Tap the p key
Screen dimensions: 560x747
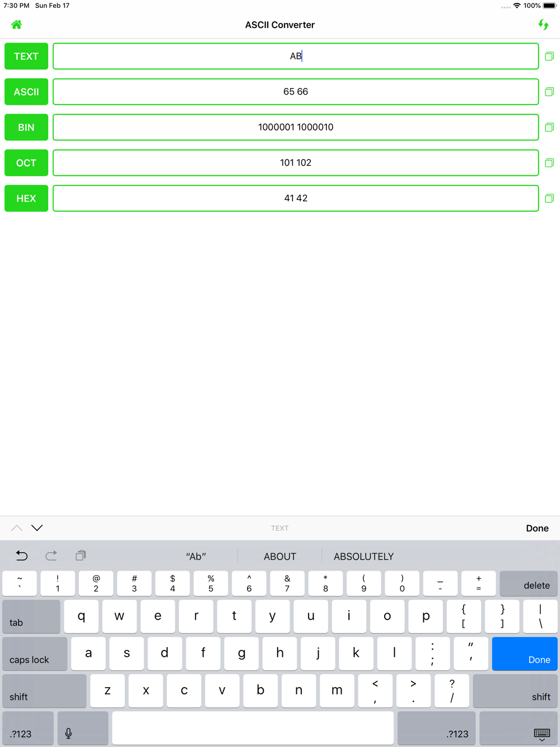point(426,617)
